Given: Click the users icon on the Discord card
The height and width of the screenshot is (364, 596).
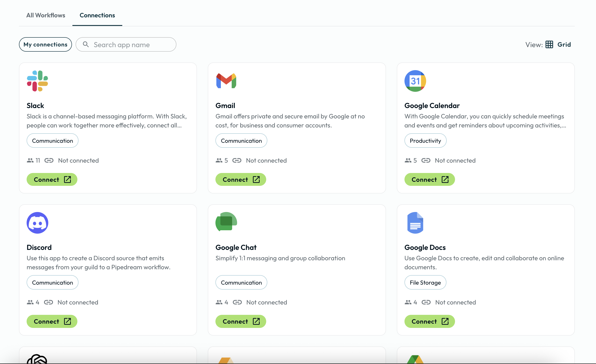Looking at the screenshot, I should coord(30,302).
